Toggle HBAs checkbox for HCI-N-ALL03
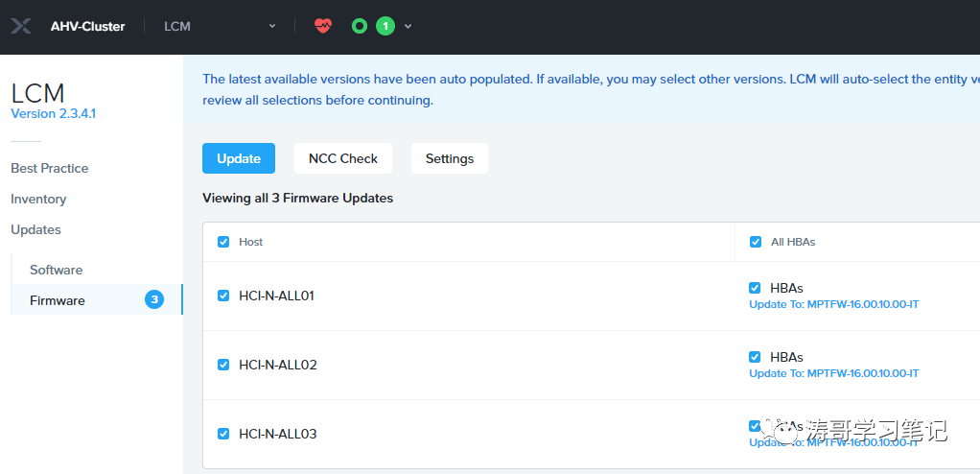 pyautogui.click(x=755, y=426)
